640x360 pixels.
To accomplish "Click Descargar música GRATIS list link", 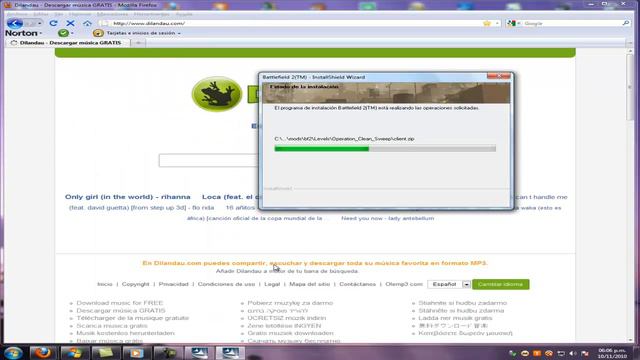I will (121, 311).
